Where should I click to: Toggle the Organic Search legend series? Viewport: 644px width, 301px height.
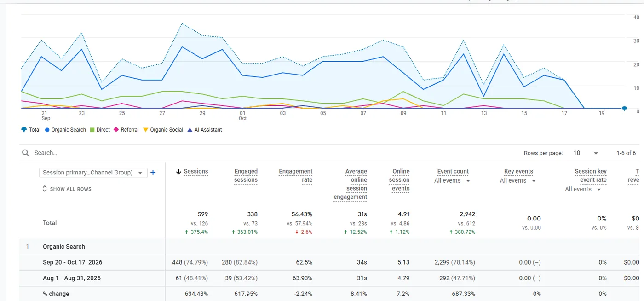[x=65, y=130]
